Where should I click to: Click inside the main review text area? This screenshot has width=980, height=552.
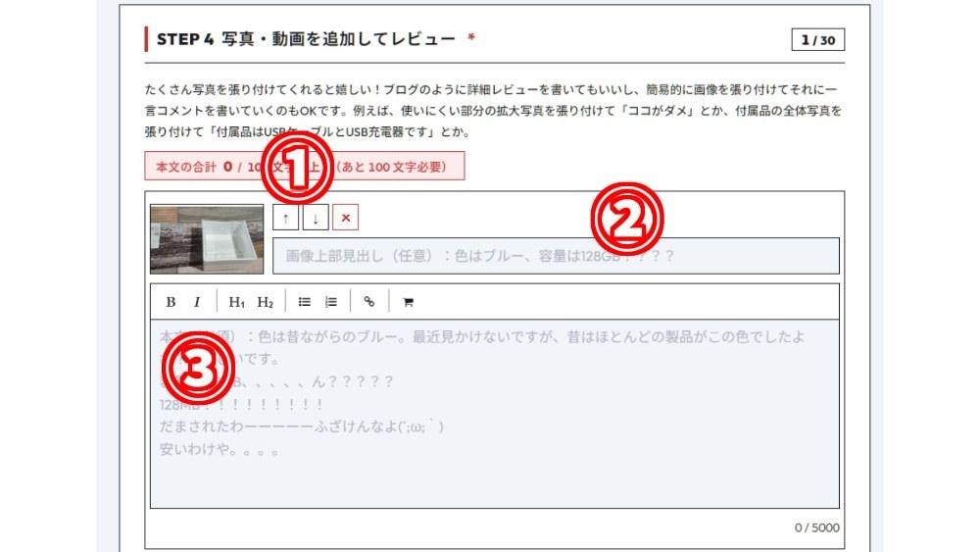click(494, 414)
